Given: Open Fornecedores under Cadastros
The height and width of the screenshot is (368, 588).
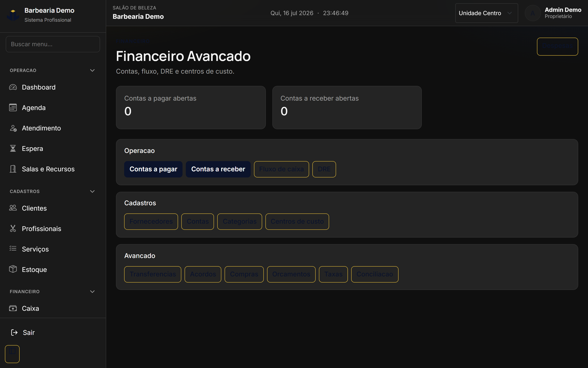Looking at the screenshot, I should [x=151, y=221].
